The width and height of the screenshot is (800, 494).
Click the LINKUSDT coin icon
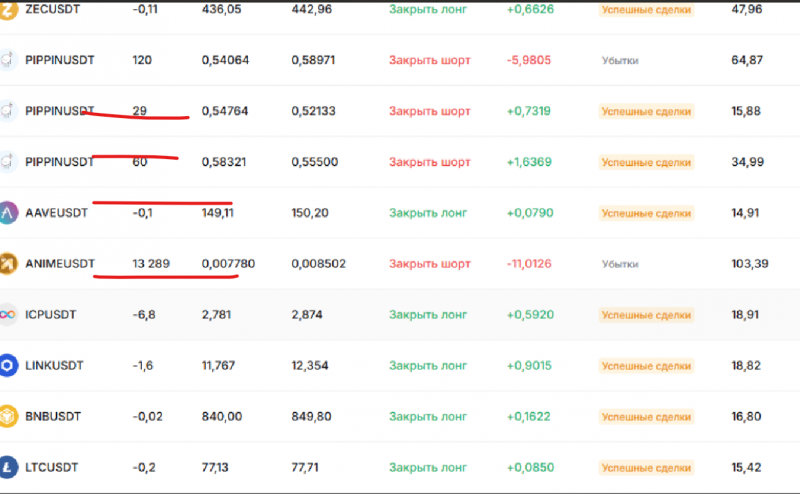point(9,365)
